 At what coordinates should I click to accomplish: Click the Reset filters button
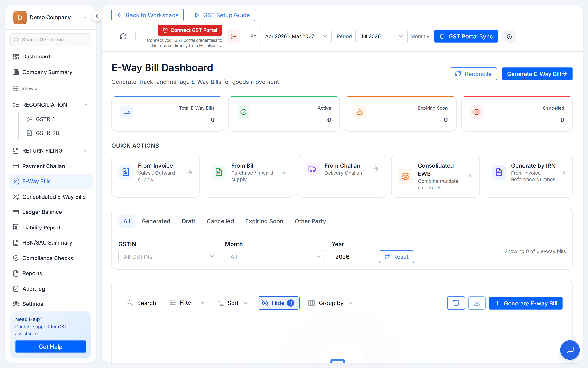[396, 257]
